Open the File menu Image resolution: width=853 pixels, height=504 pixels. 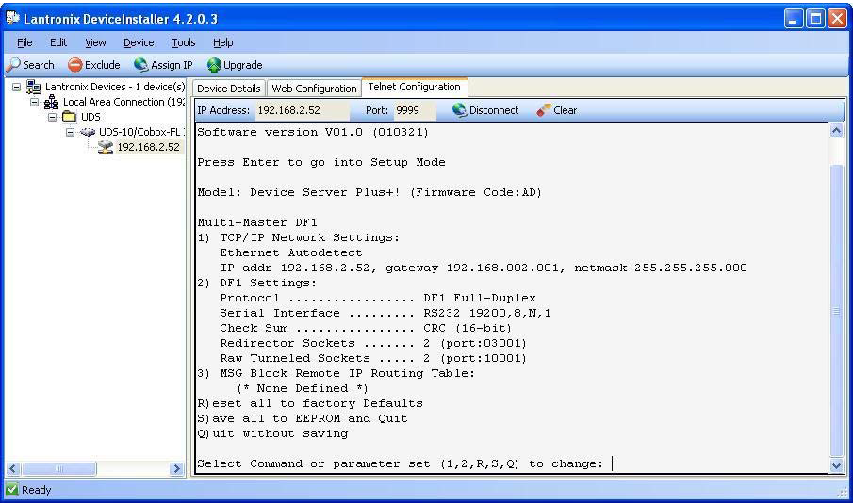(25, 42)
